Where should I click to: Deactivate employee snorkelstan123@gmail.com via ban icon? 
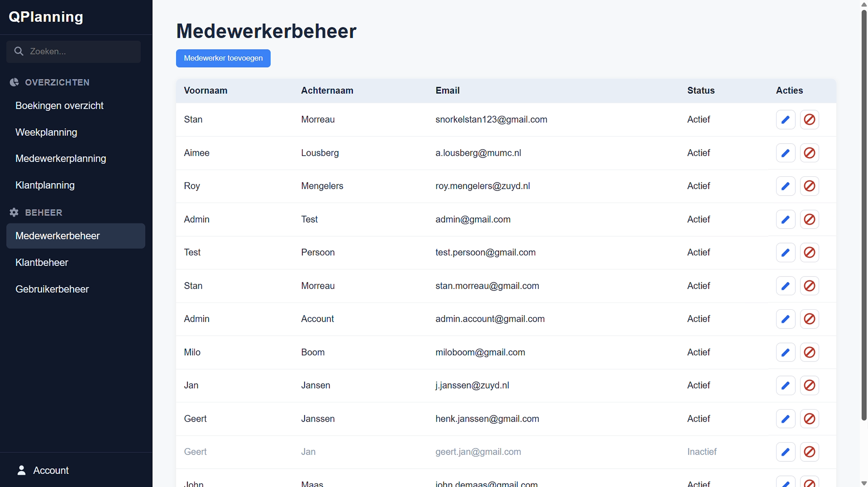tap(809, 120)
